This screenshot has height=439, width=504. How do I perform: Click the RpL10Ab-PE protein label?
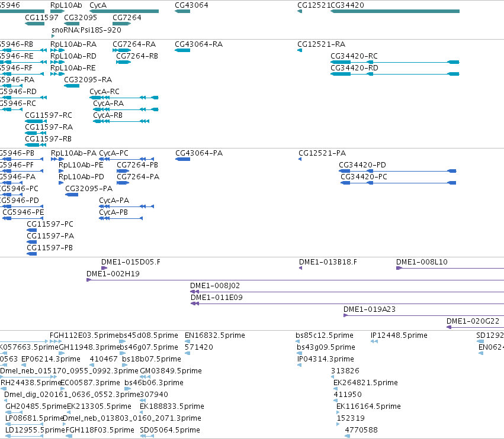tap(81, 164)
